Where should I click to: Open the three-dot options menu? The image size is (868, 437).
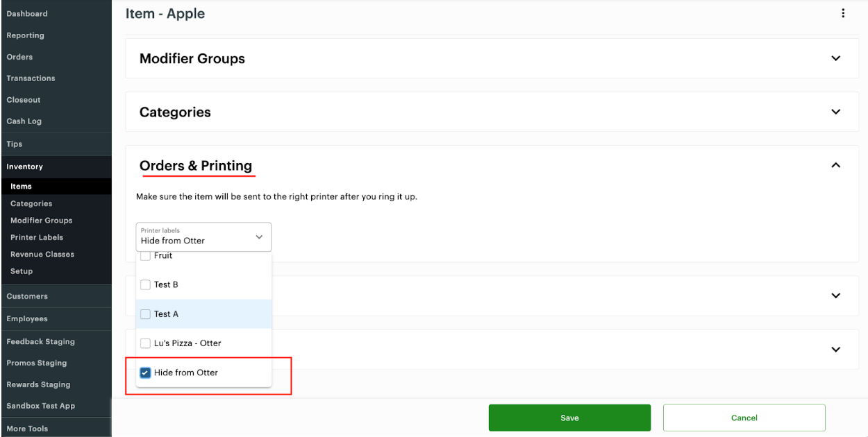(x=842, y=12)
